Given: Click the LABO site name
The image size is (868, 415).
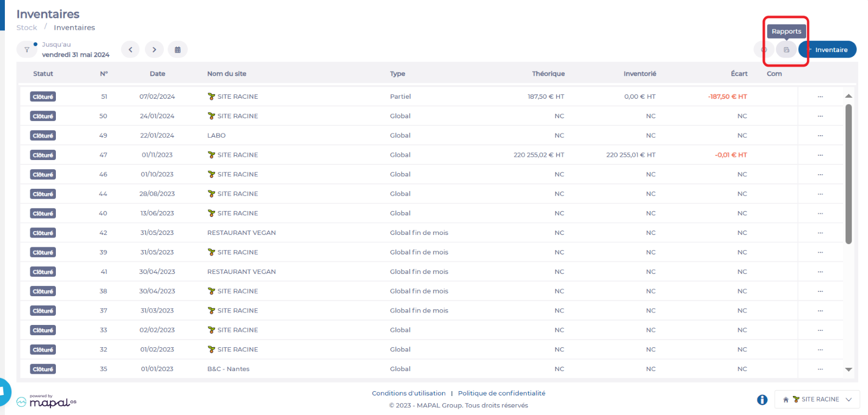Looking at the screenshot, I should point(216,136).
